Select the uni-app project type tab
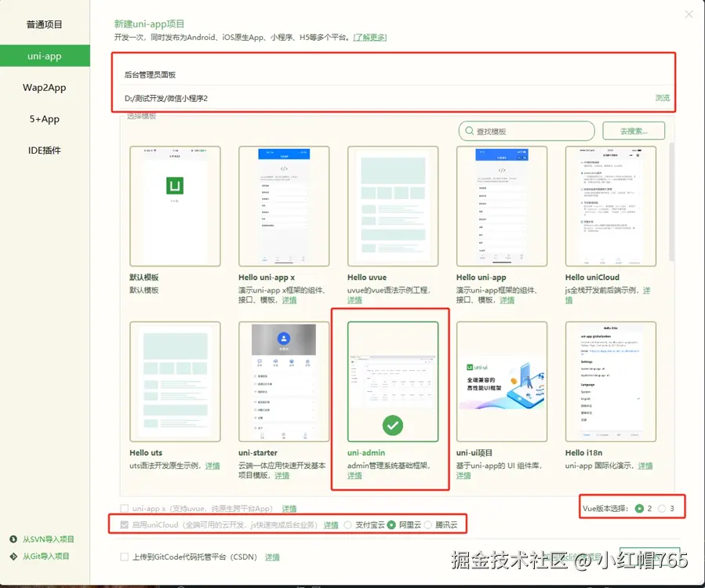The height and width of the screenshot is (588, 705). pyautogui.click(x=45, y=56)
